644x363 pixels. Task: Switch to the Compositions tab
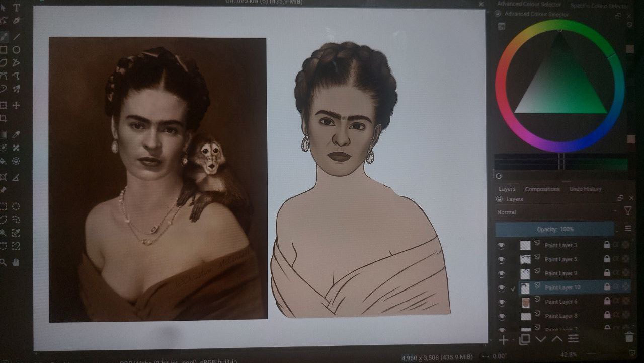[542, 189]
